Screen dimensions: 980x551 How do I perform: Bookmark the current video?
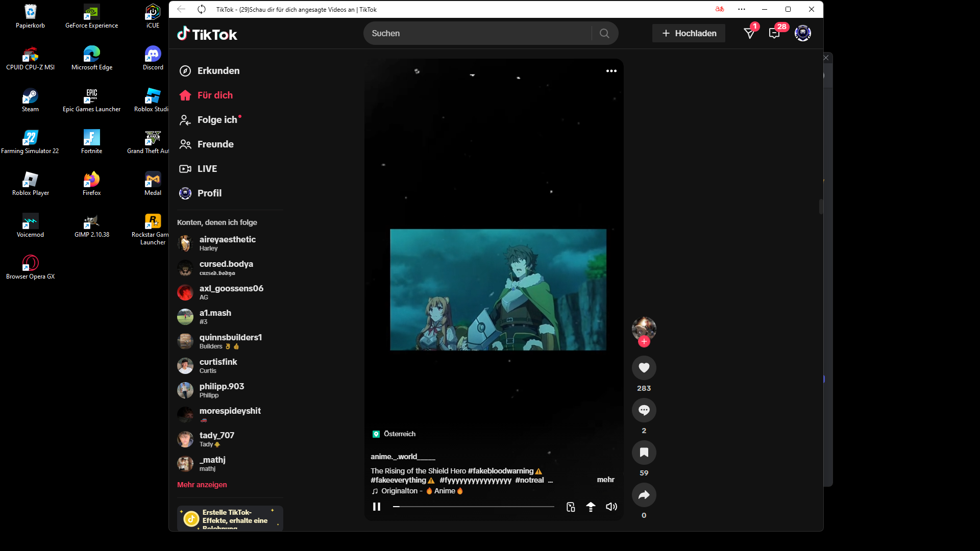coord(644,452)
